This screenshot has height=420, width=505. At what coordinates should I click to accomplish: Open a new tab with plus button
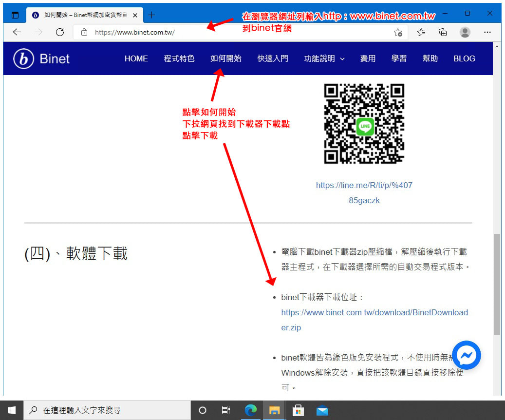(151, 15)
